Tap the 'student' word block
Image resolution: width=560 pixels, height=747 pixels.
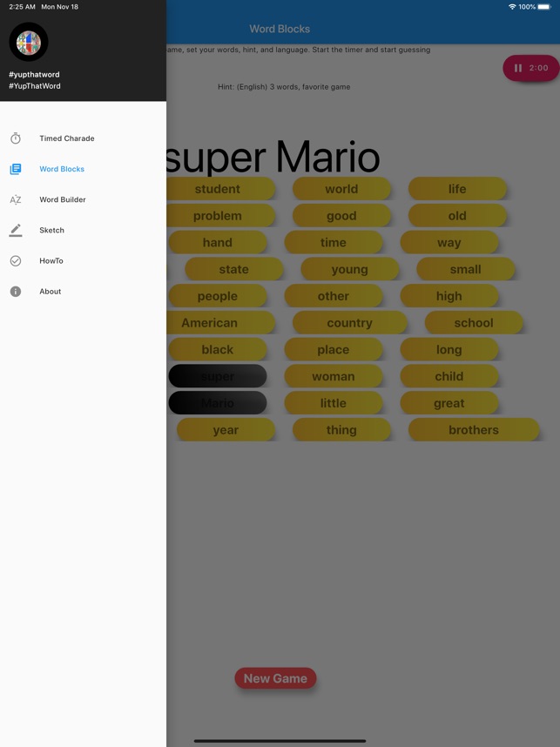tap(220, 189)
